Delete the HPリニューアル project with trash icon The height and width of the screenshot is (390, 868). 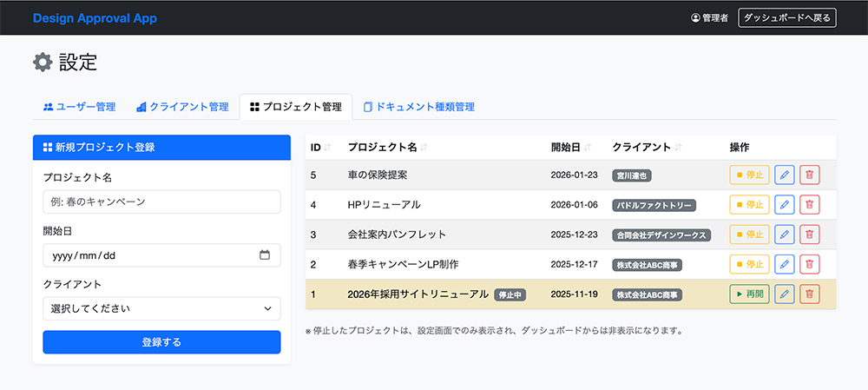810,205
